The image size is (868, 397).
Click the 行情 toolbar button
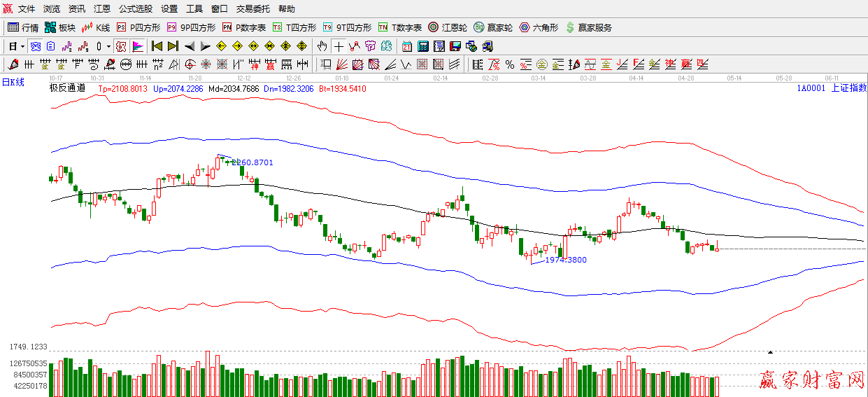[23, 27]
